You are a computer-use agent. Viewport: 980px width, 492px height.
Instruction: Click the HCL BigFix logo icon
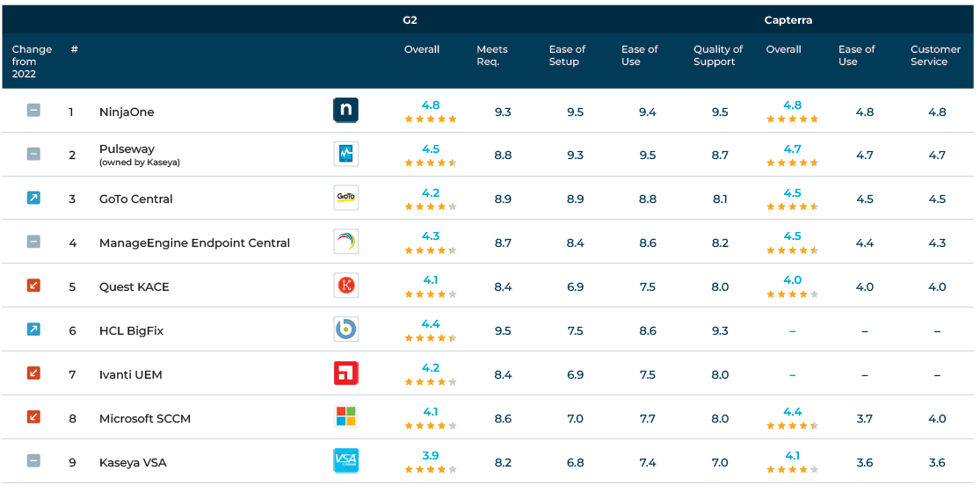pyautogui.click(x=345, y=329)
